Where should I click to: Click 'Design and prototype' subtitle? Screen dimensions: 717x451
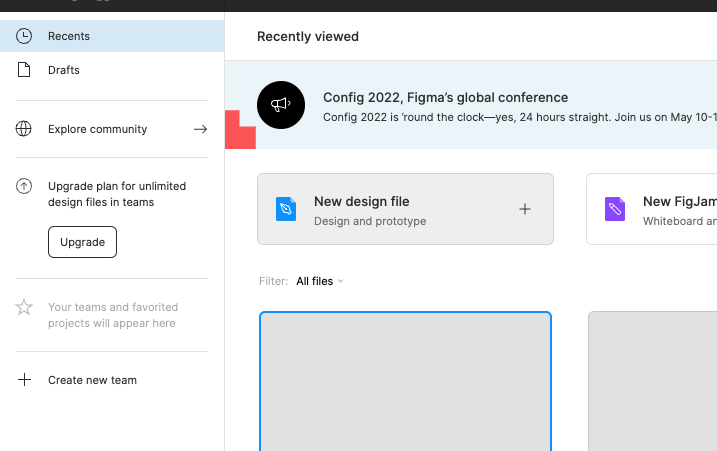[370, 221]
